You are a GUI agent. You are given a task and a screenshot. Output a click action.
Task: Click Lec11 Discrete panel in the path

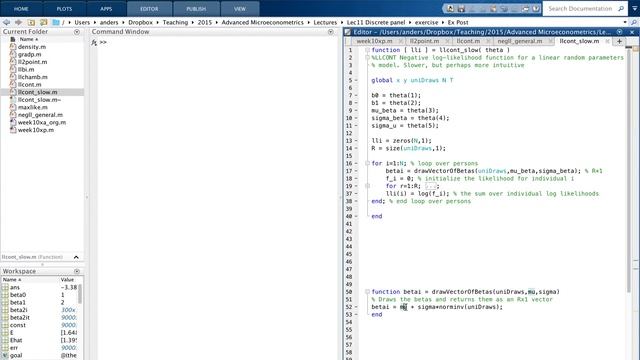[376, 22]
